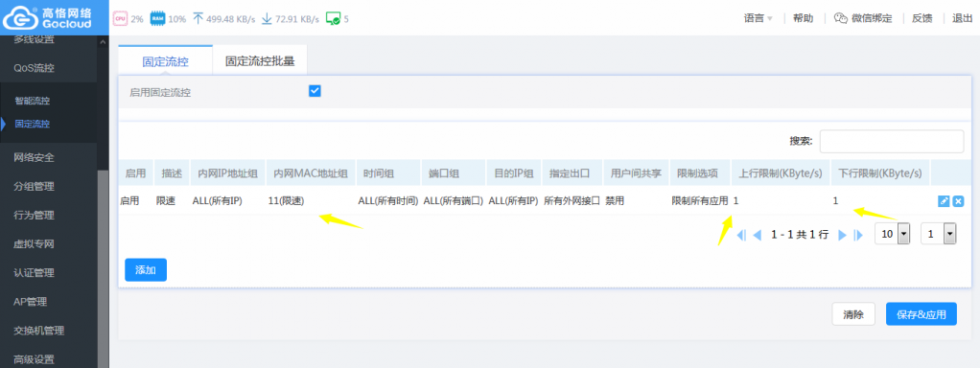The image size is (980, 368).
Task: Click the 添加 button
Action: tap(146, 270)
